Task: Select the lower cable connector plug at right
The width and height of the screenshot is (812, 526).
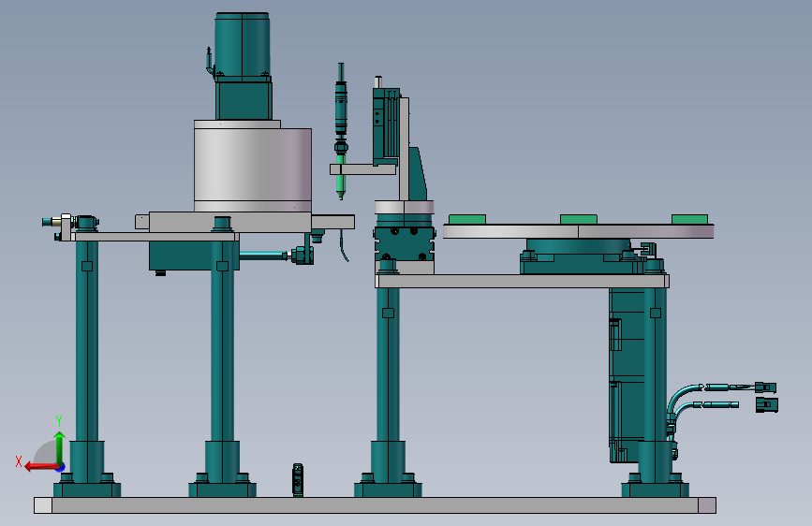Action: (767, 404)
